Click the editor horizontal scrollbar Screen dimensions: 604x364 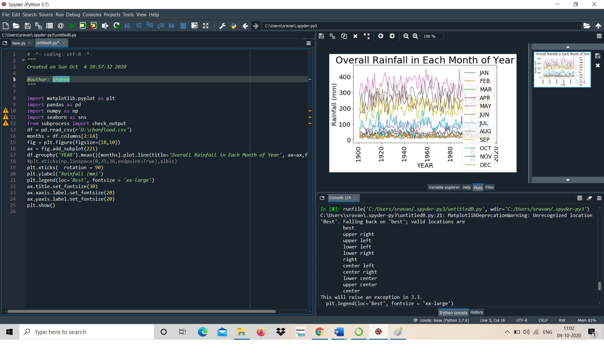pos(142,311)
